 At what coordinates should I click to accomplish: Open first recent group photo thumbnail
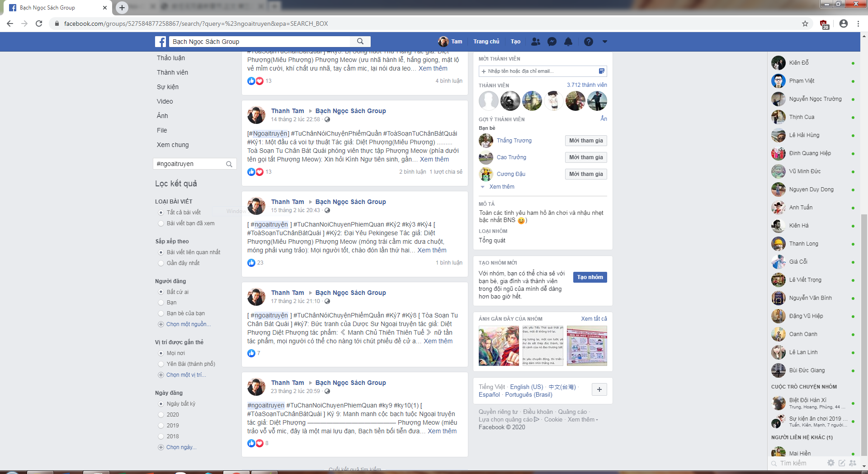tap(499, 346)
